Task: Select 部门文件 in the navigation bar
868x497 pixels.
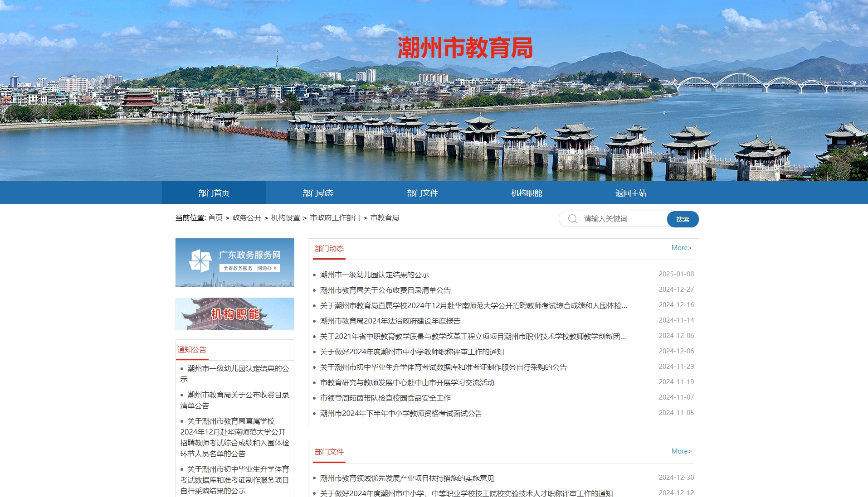Action: (x=422, y=193)
